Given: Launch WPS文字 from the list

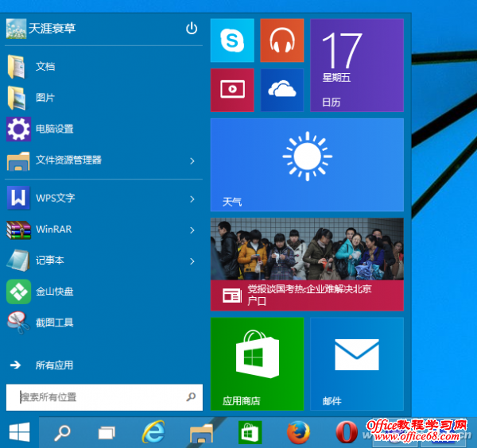Looking at the screenshot, I should point(95,198).
